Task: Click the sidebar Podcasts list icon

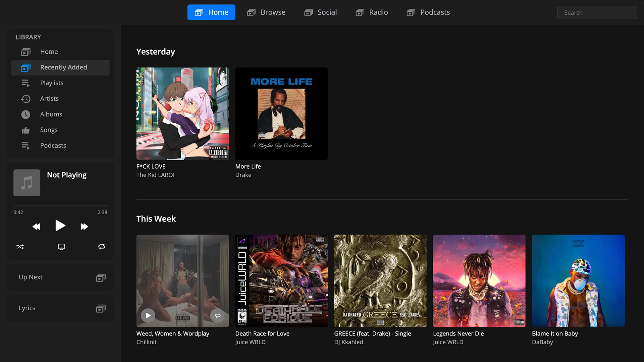Action: [x=25, y=146]
